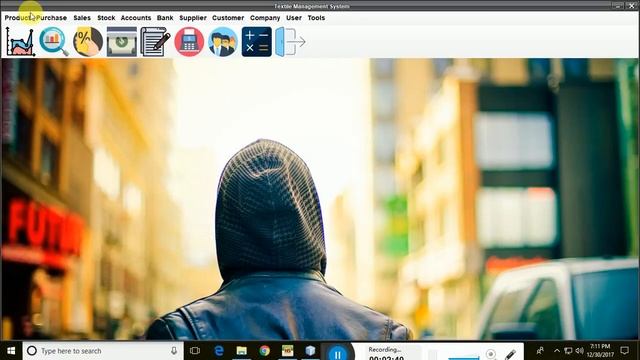This screenshot has width=640, height=360.
Task: Click the door exit logout icon
Action: [x=290, y=42]
